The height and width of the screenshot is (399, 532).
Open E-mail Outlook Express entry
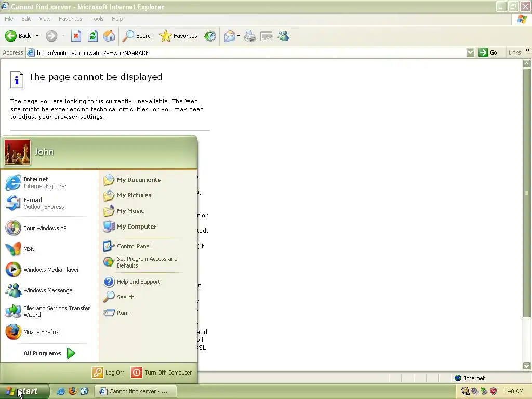[x=49, y=203]
